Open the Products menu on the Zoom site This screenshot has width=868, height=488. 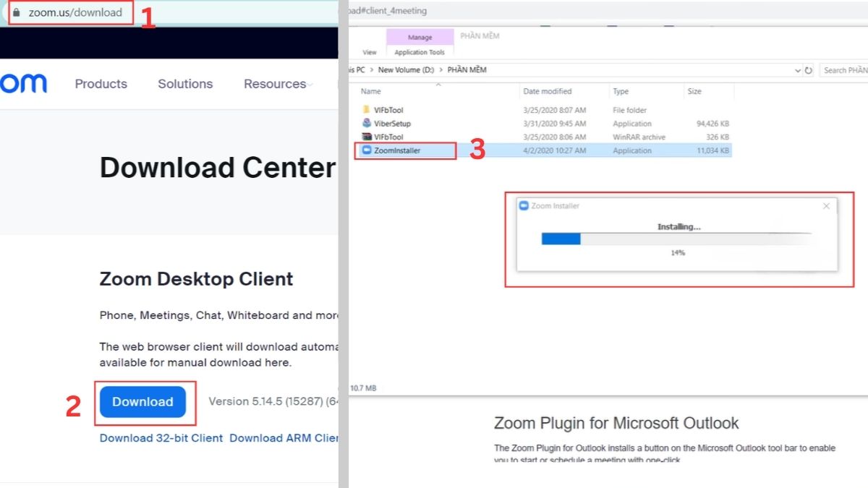101,84
